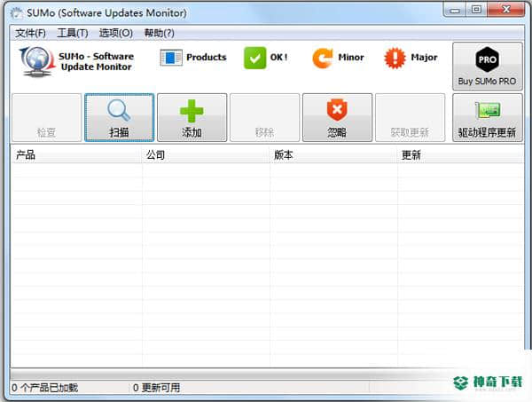Click the greyed 移除 remove button
Screen dimensions: 532x402
tap(264, 117)
